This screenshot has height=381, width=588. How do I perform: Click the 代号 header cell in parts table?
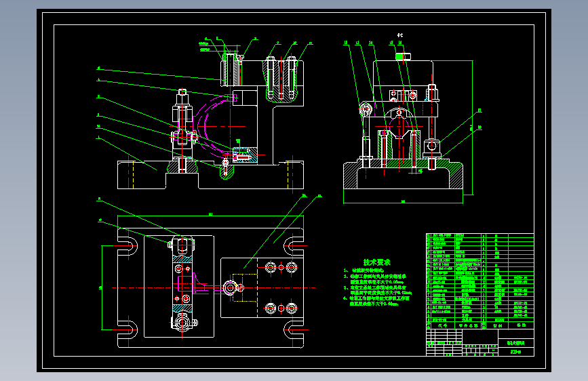[x=442, y=325]
